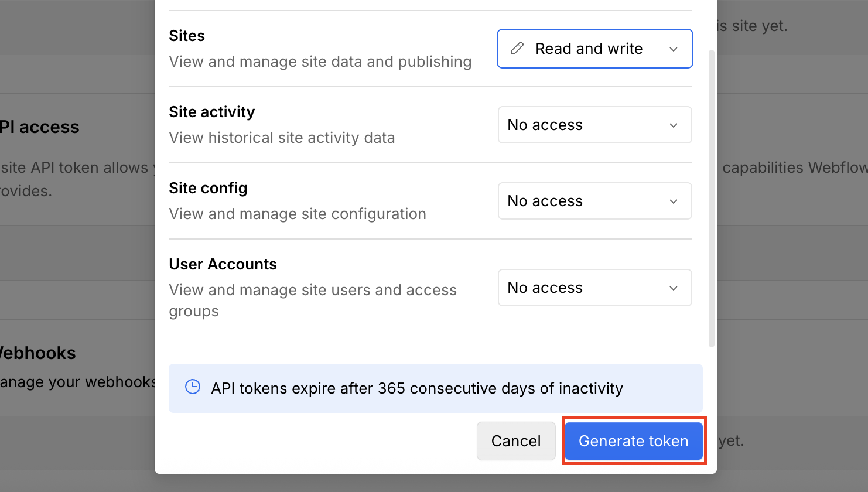Cancel the API token dialog
868x492 pixels.
[x=515, y=441]
